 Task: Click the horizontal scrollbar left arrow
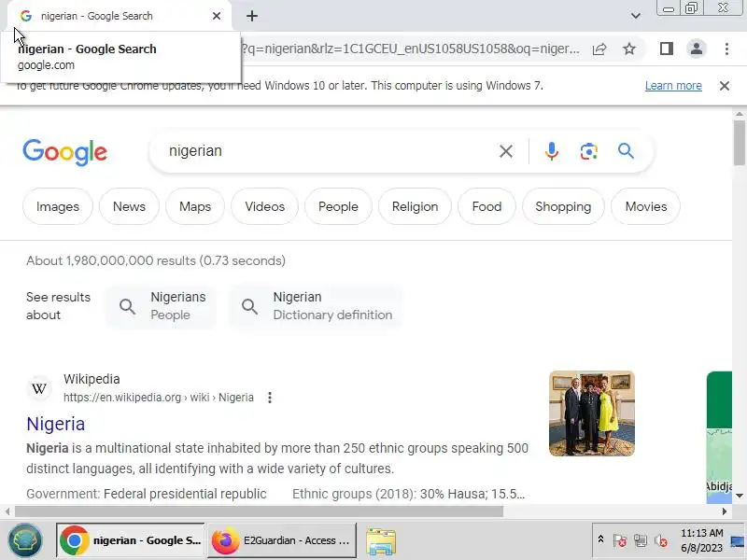pyautogui.click(x=7, y=511)
